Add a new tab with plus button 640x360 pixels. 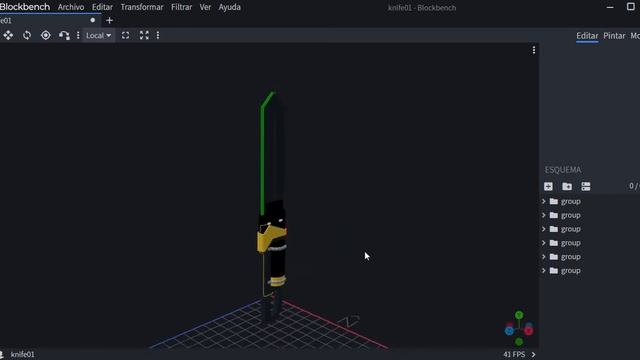click(x=109, y=20)
